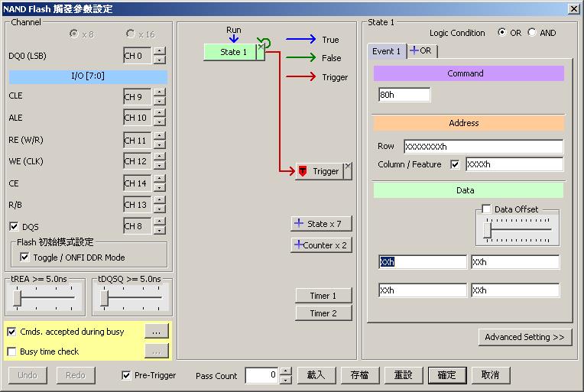
Task: Toggle the DQS checkbox
Action: pyautogui.click(x=14, y=226)
